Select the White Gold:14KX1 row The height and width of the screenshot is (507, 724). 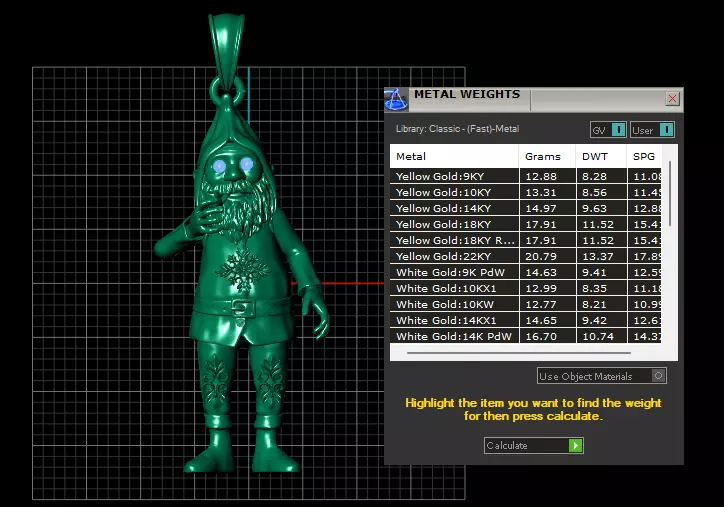(x=525, y=320)
